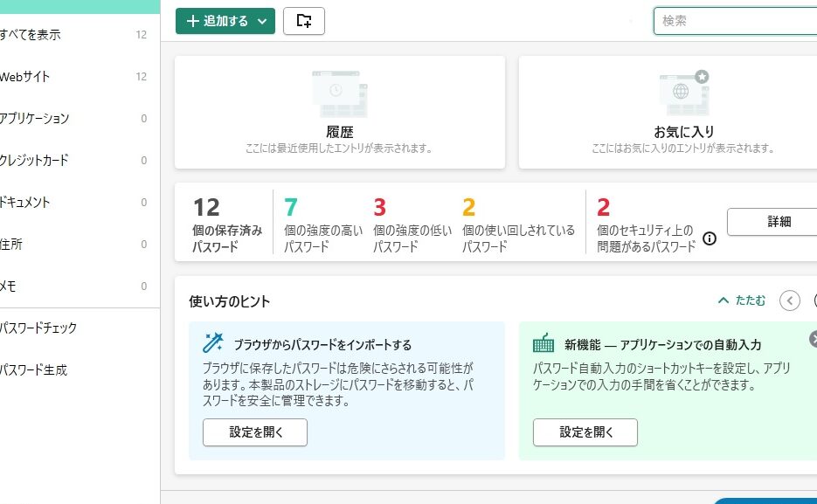Click the 履歴 history window icon
The height and width of the screenshot is (504, 817).
coord(339,94)
